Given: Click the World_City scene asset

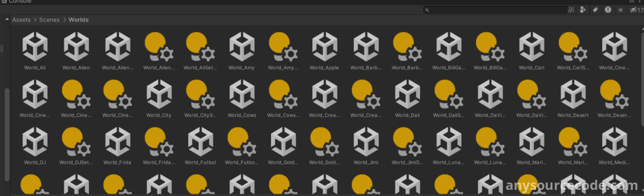Looking at the screenshot, I should click(159, 95).
